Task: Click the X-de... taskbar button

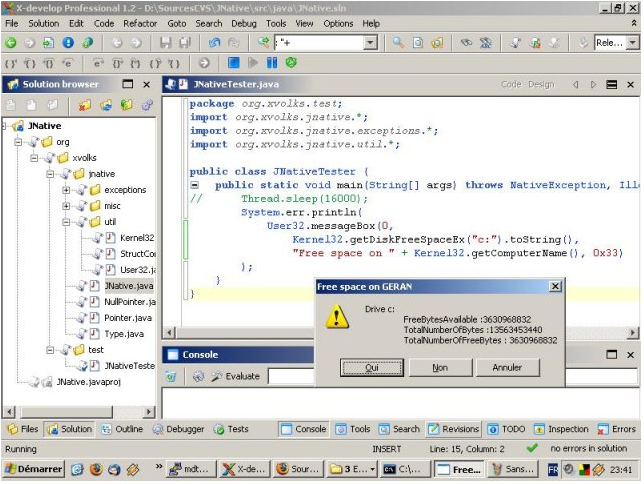Action: click(245, 469)
